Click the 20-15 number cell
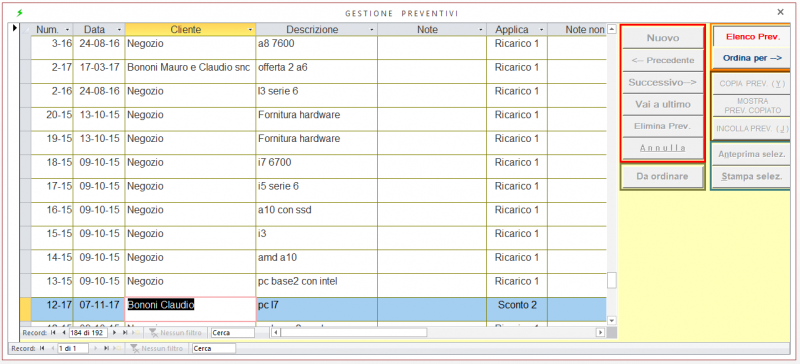Image resolution: width=800 pixels, height=364 pixels. coord(52,119)
